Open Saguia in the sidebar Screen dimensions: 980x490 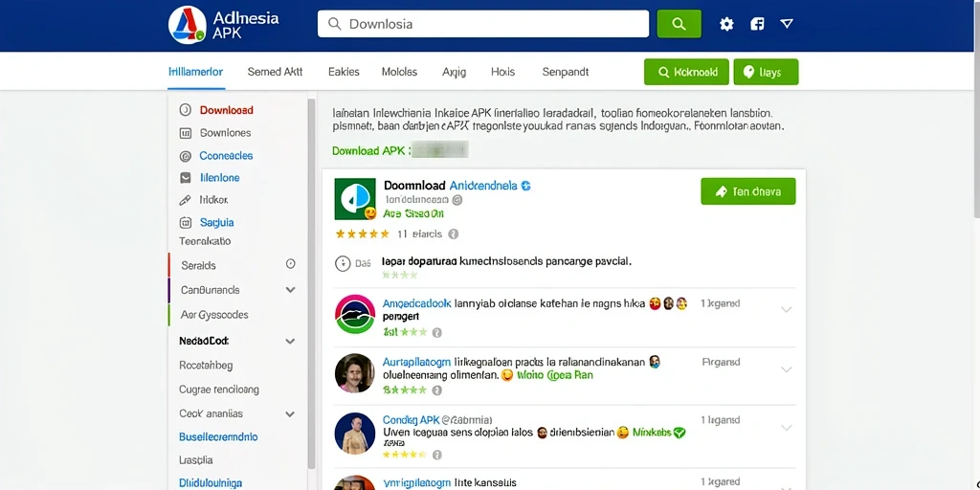[217, 222]
